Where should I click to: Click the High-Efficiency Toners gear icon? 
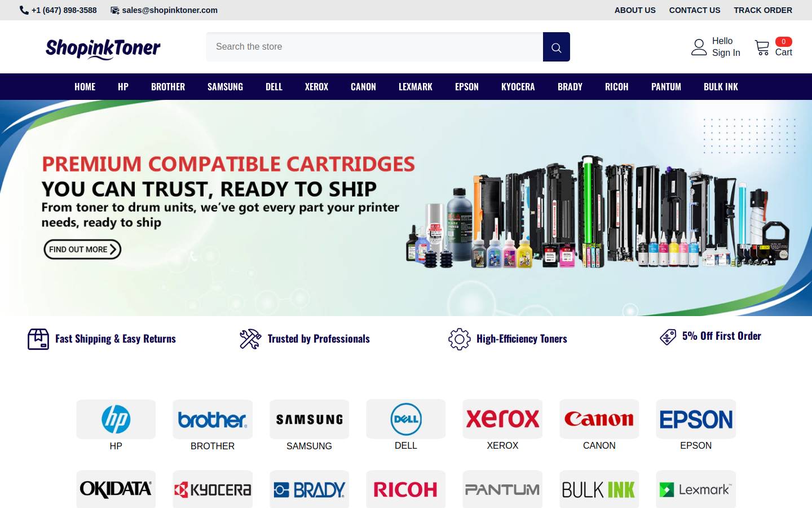click(x=460, y=339)
